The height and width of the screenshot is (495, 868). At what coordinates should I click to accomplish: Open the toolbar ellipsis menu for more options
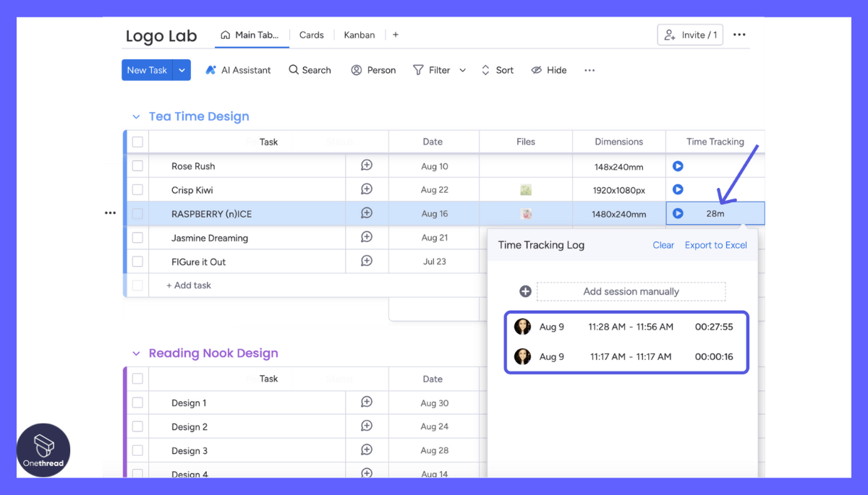(589, 69)
